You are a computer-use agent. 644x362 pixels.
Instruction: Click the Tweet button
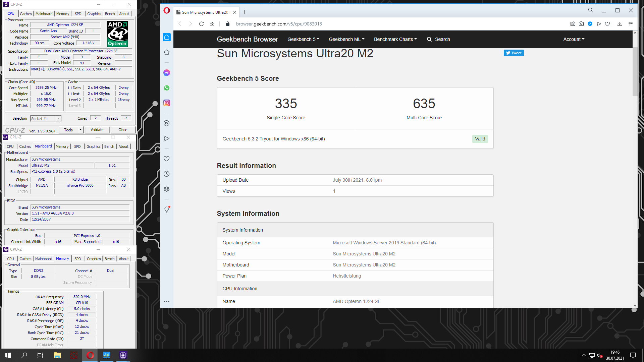tap(514, 53)
